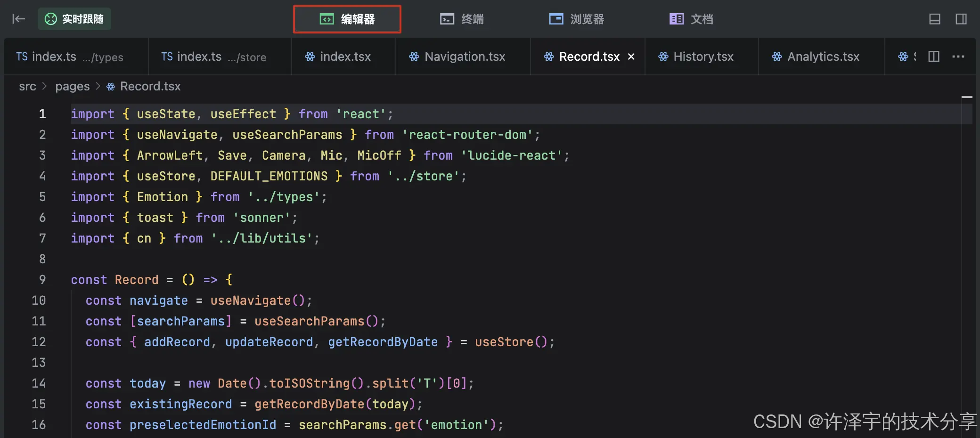Open the 浏览器 (Browser) view
This screenshot has width=980, height=438.
pyautogui.click(x=576, y=19)
